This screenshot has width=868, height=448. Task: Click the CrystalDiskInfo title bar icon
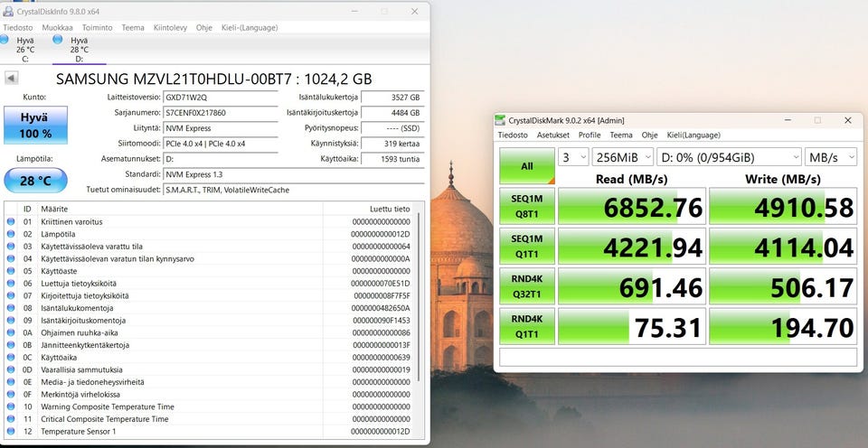(8, 12)
